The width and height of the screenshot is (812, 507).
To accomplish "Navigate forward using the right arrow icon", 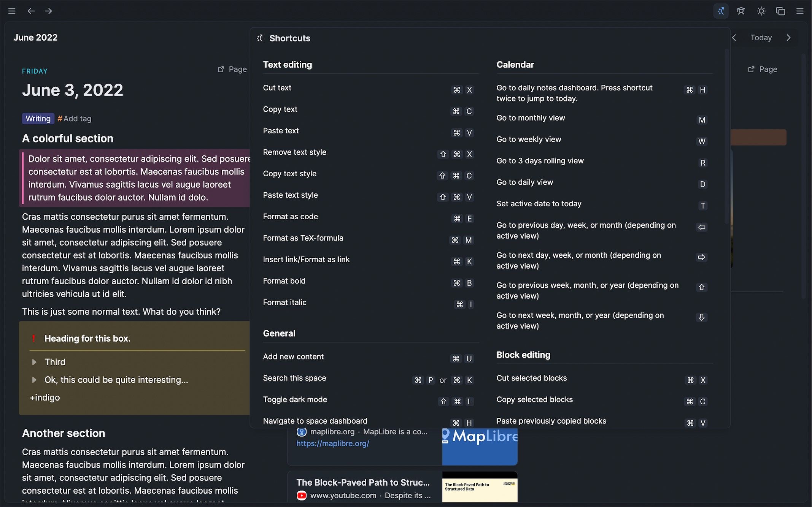I will pos(48,11).
